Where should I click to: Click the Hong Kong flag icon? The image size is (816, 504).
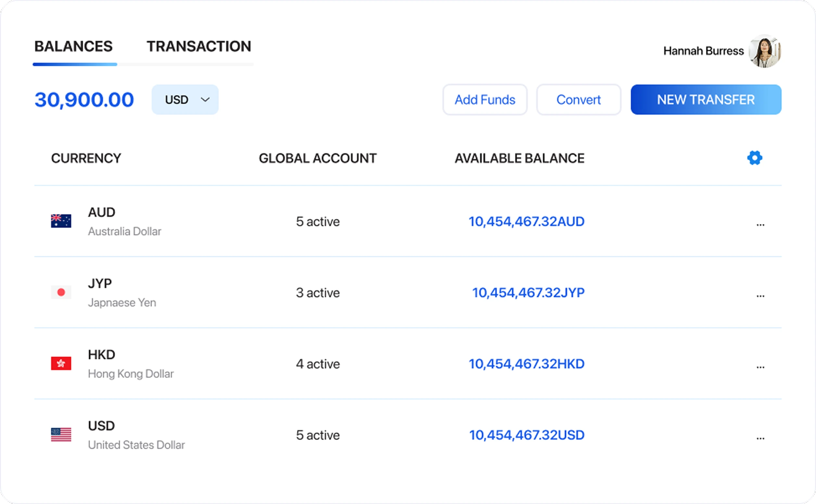61,363
